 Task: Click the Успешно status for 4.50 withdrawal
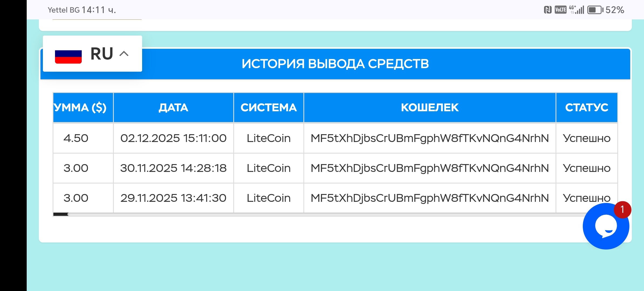coord(587,138)
